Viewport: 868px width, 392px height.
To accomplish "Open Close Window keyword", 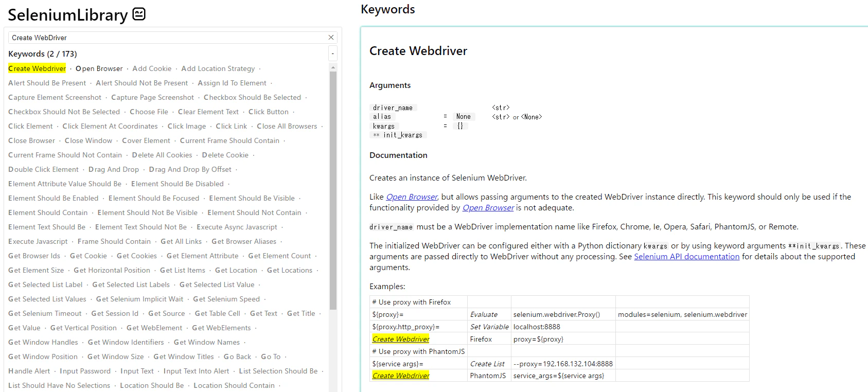I will click(88, 140).
